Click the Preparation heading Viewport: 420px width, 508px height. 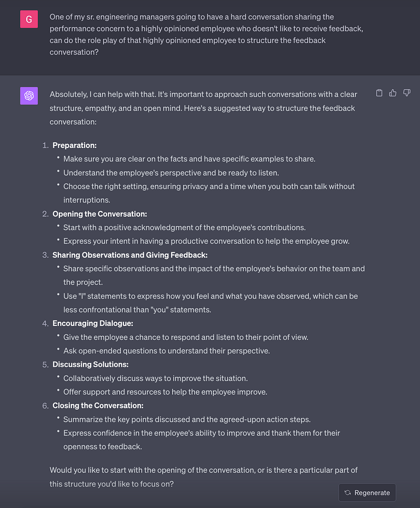tap(75, 145)
